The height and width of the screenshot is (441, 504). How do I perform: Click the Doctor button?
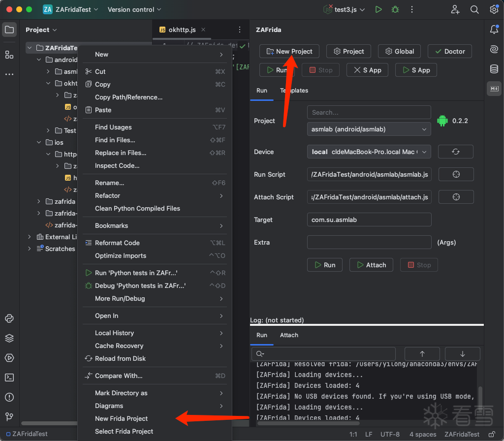[449, 51]
